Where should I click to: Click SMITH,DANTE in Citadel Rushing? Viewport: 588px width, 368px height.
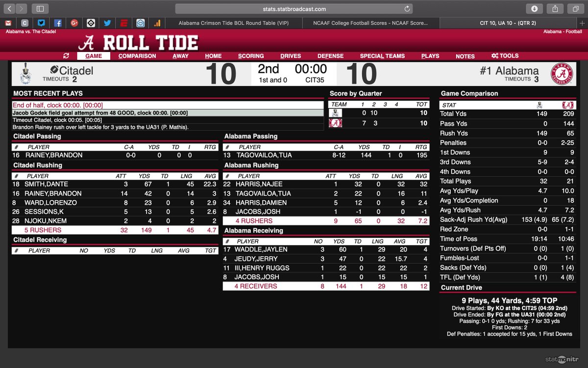[47, 184]
